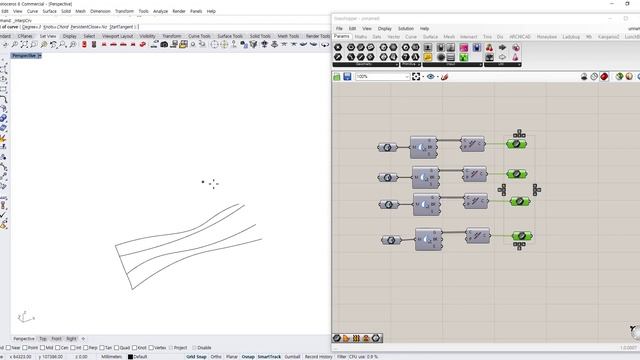Click the green sphere preview icon in Grasshopper
The width and height of the screenshot is (640, 360).
point(619,77)
